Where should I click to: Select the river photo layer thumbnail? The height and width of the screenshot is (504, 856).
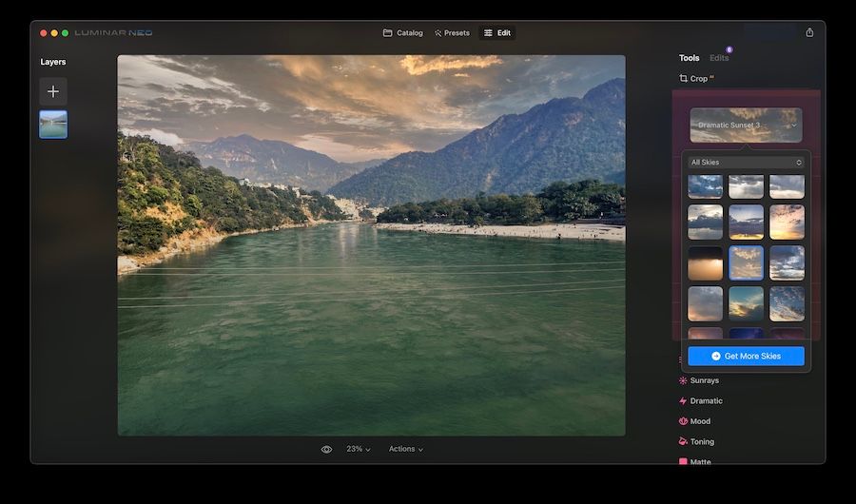[53, 125]
